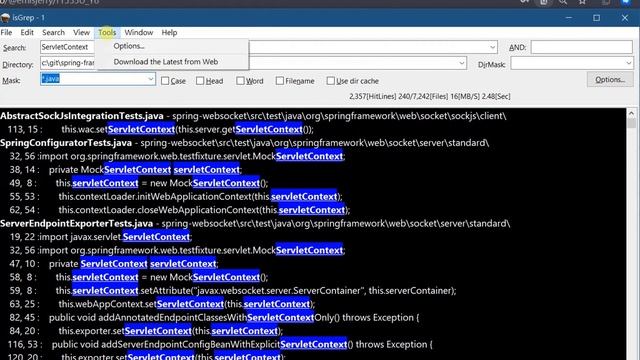
Task: Click result line 38, 14 private MockServletContext
Action: tap(126, 170)
